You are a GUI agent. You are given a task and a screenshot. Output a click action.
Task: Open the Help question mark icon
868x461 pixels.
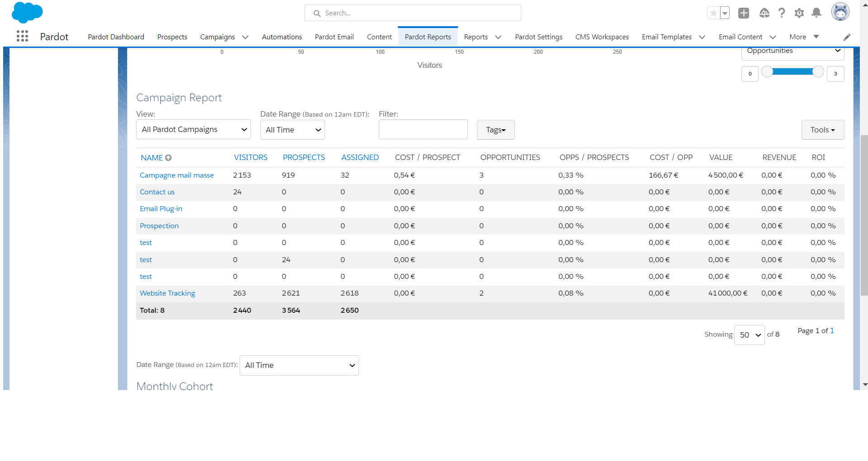click(x=782, y=13)
